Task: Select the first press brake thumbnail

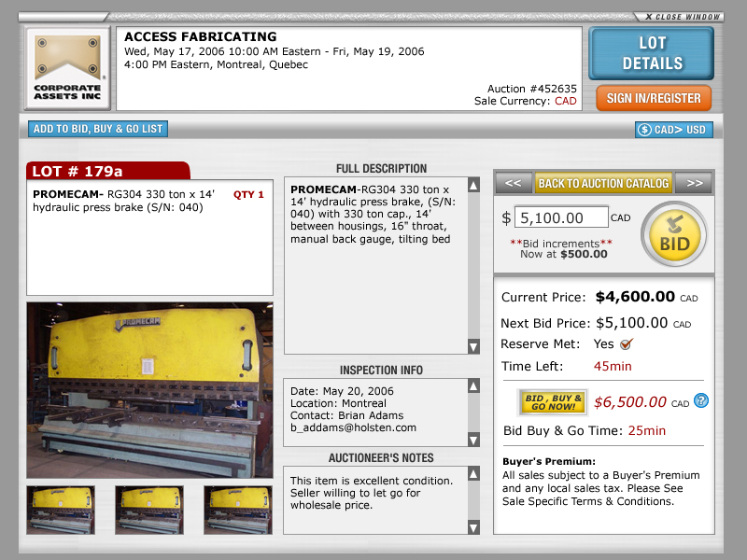Action: coord(61,510)
